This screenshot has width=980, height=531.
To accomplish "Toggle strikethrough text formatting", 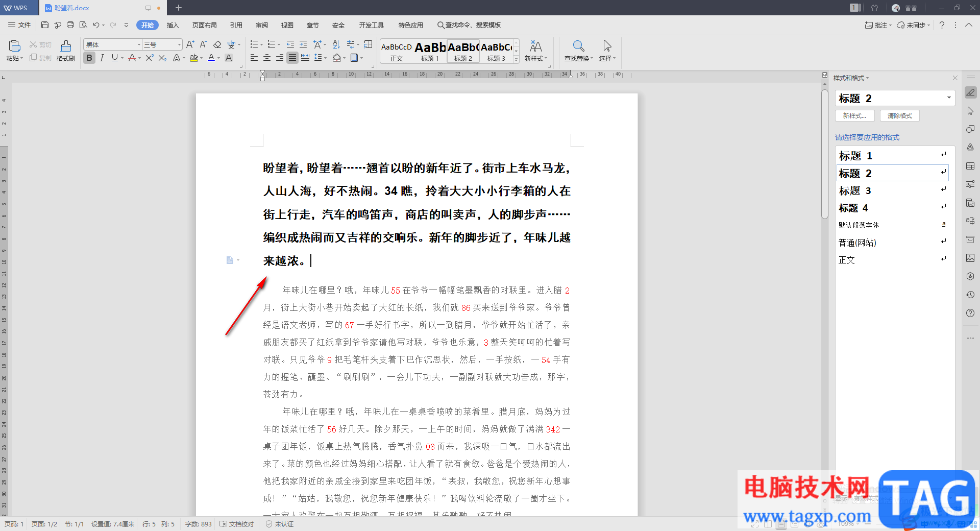I will point(132,58).
